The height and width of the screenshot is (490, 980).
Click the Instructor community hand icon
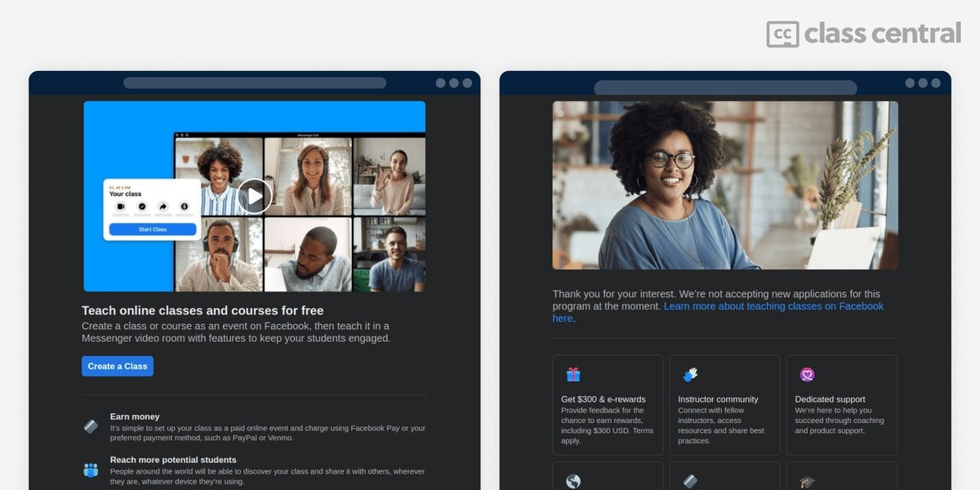tap(690, 375)
